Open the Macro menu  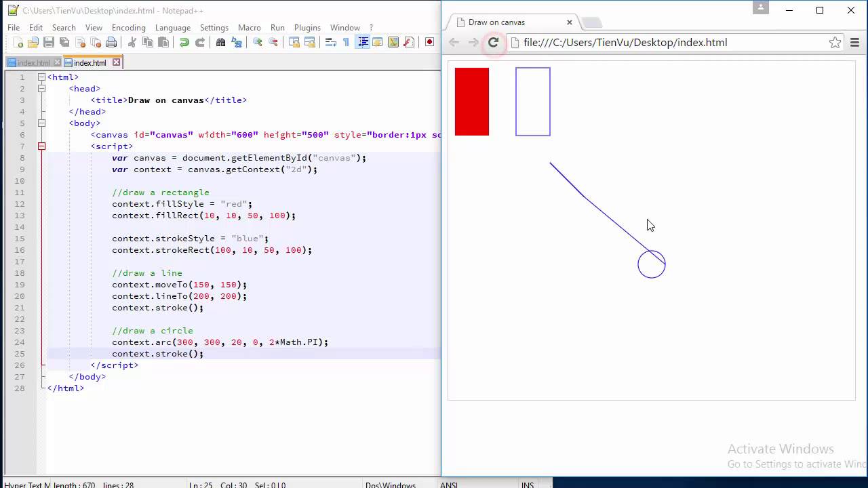250,28
